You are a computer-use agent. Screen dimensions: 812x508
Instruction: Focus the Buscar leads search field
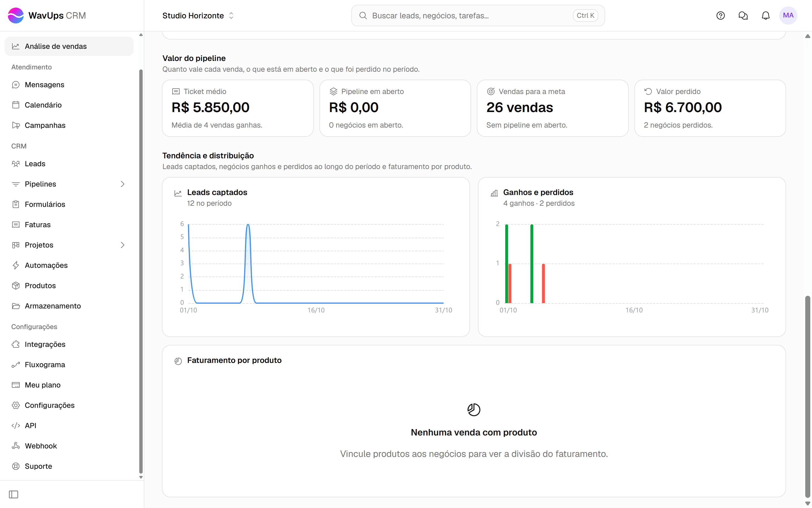tap(478, 16)
